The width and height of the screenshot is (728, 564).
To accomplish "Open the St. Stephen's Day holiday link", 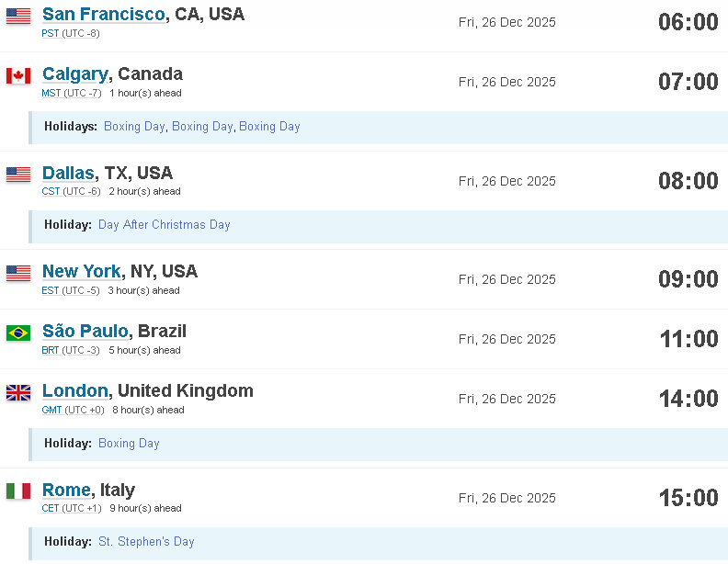I will click(146, 541).
